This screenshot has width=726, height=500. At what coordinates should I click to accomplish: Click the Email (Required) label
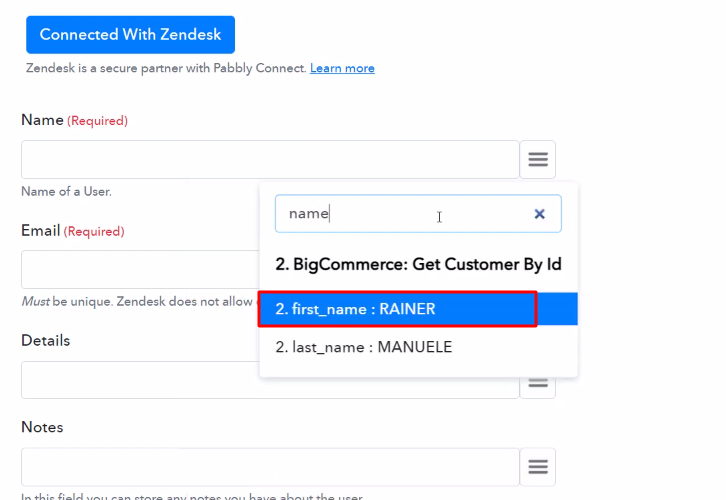(73, 231)
